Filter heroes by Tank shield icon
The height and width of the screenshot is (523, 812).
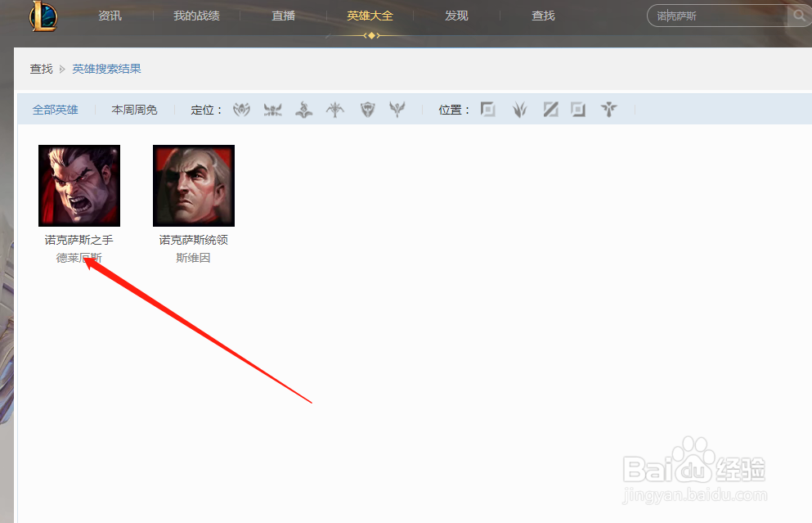368,110
